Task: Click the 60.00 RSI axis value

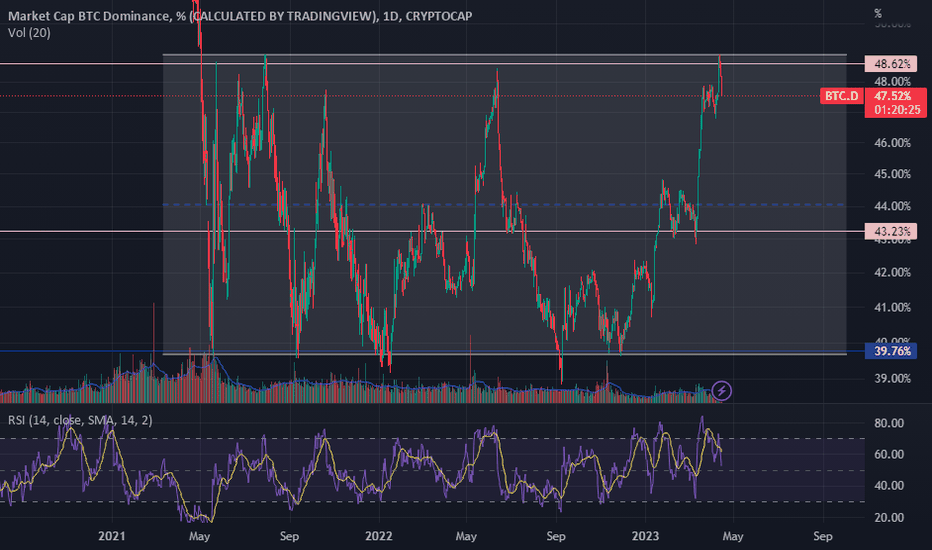Action: (889, 454)
